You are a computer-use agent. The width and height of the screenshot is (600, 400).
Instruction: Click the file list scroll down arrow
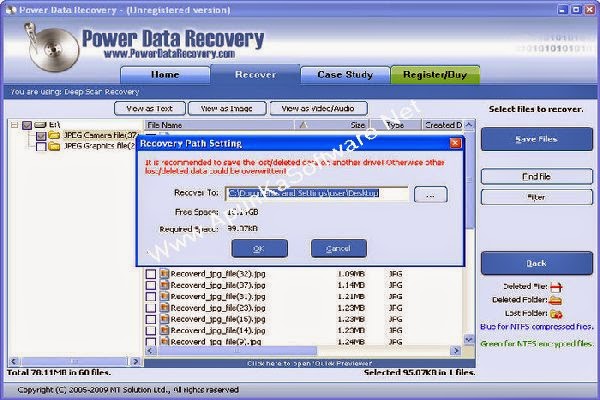pyautogui.click(x=470, y=340)
